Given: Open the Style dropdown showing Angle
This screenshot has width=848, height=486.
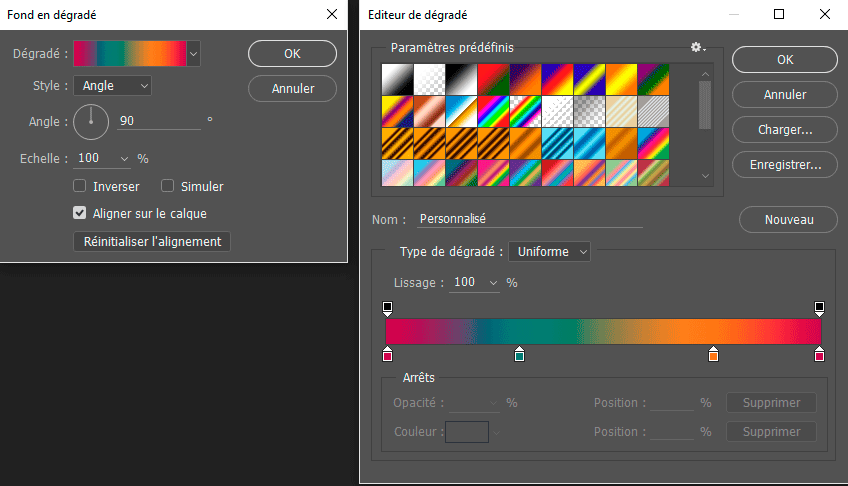Looking at the screenshot, I should (113, 86).
